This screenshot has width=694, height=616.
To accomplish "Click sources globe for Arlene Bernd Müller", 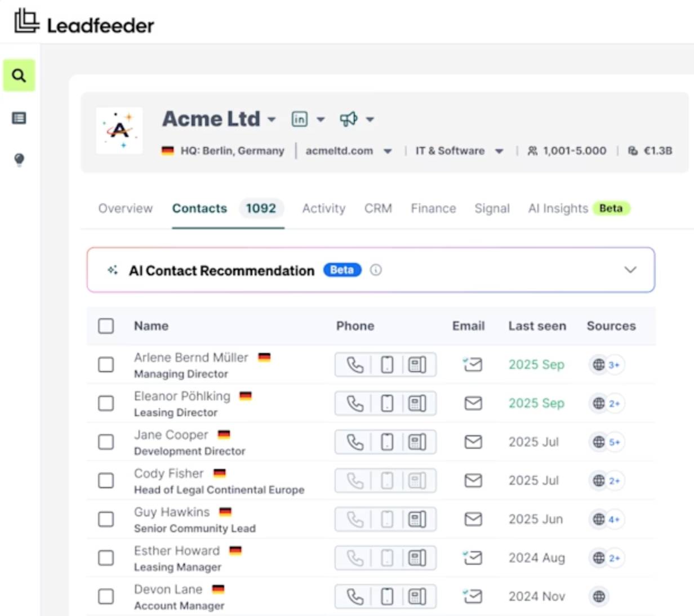I will pyautogui.click(x=599, y=365).
